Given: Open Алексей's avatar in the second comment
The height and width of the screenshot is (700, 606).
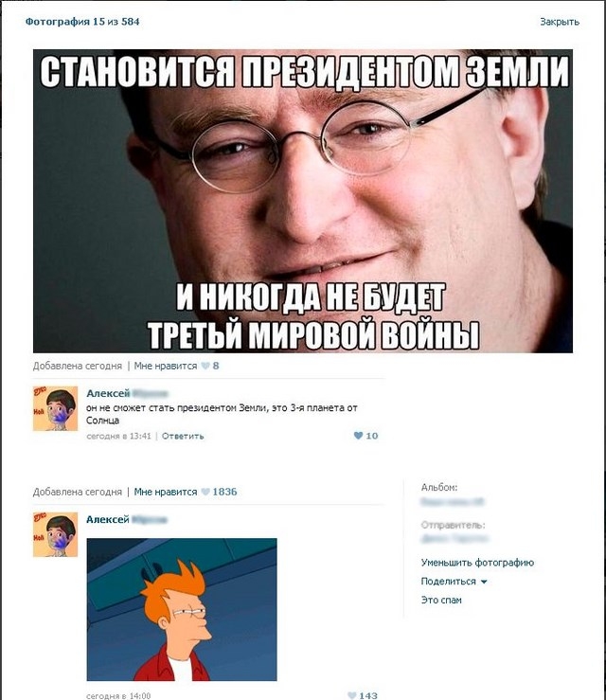Looking at the screenshot, I should click(55, 535).
